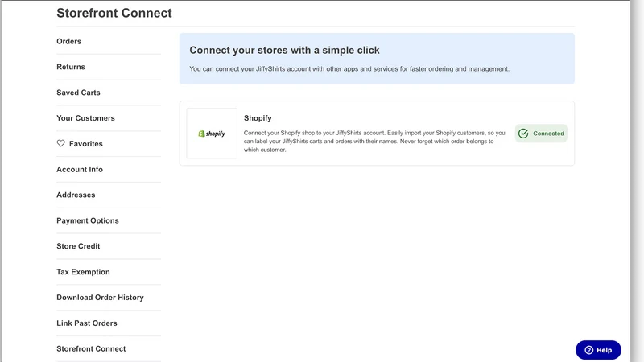
Task: Select Storefront Connect in sidebar
Action: [x=91, y=348]
